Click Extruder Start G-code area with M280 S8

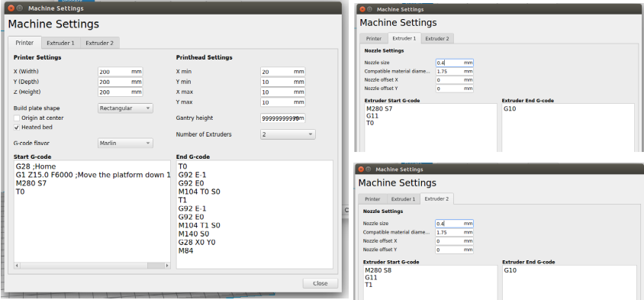(x=430, y=282)
